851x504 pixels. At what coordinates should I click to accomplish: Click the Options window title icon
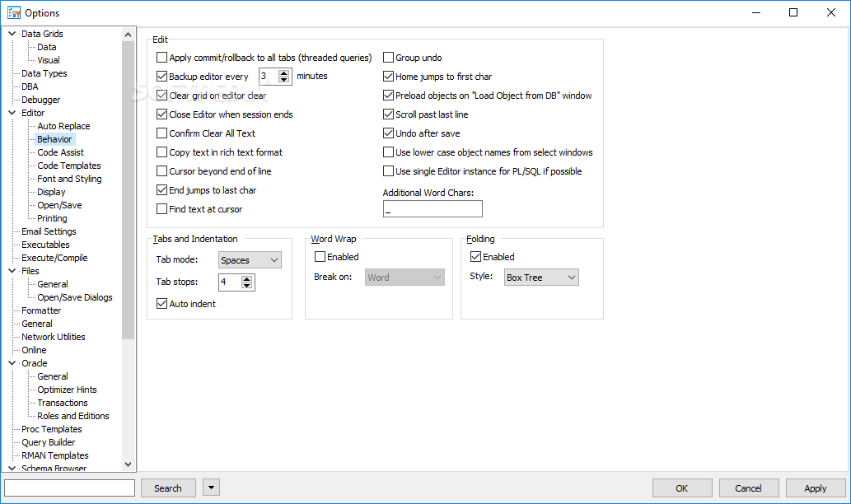pyautogui.click(x=13, y=12)
